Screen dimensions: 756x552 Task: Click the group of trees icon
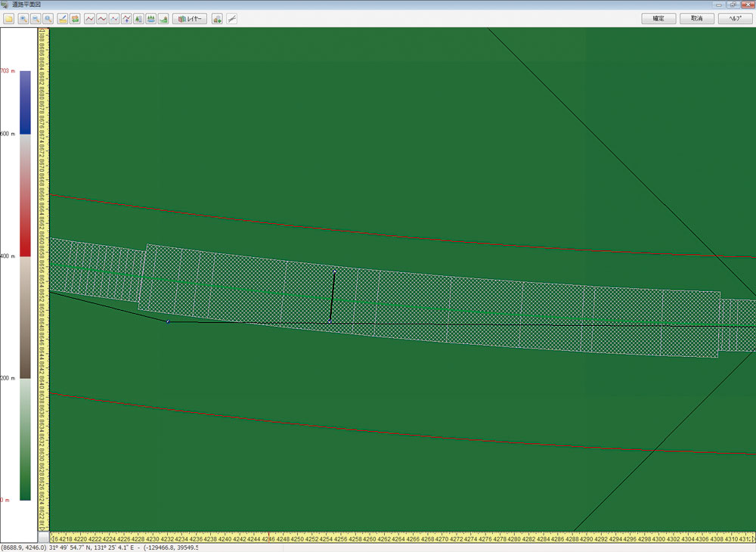point(151,19)
